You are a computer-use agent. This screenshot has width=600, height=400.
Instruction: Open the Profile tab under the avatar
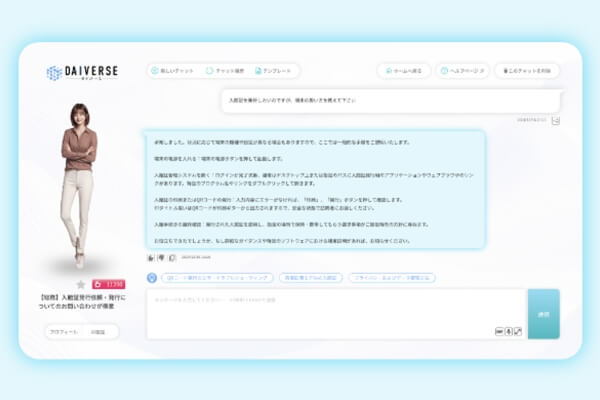[x=64, y=332]
